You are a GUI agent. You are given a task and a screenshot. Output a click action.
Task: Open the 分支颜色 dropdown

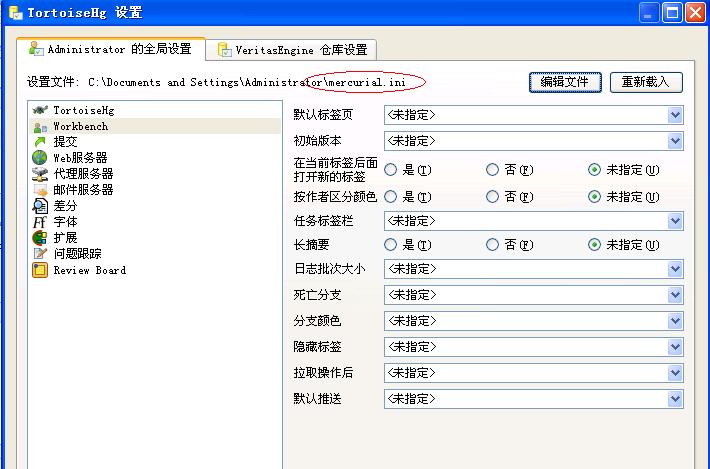(533, 321)
